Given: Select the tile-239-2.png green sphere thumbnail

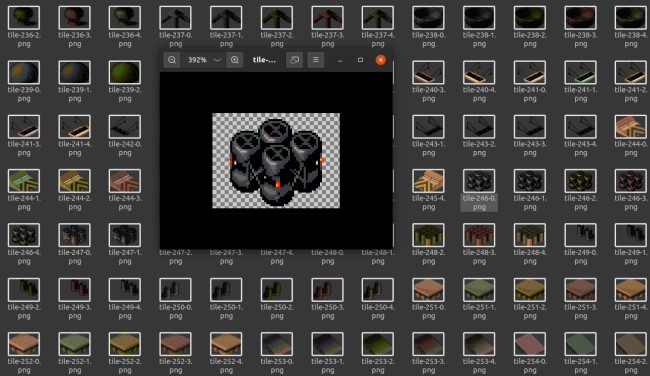Looking at the screenshot, I should click(125, 72).
